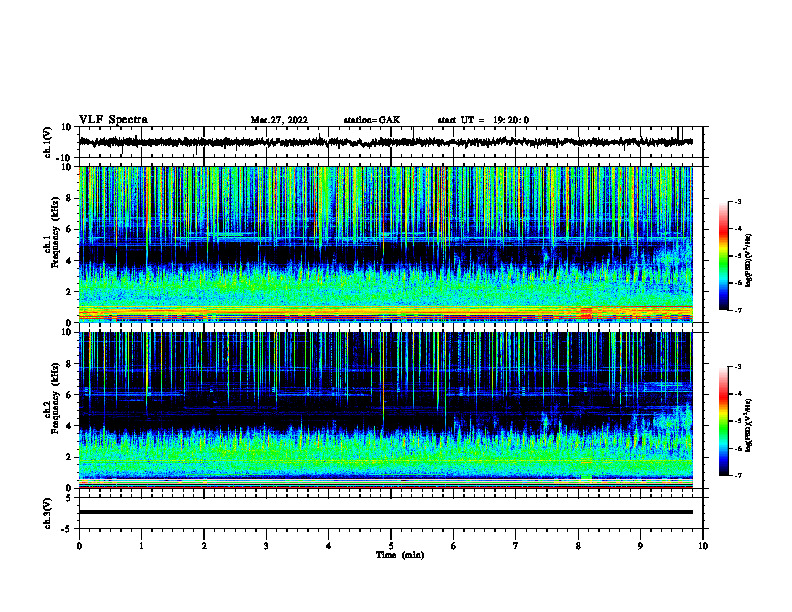The height and width of the screenshot is (612, 792).
Task: Click time axis tick label "8"
Action: point(578,546)
